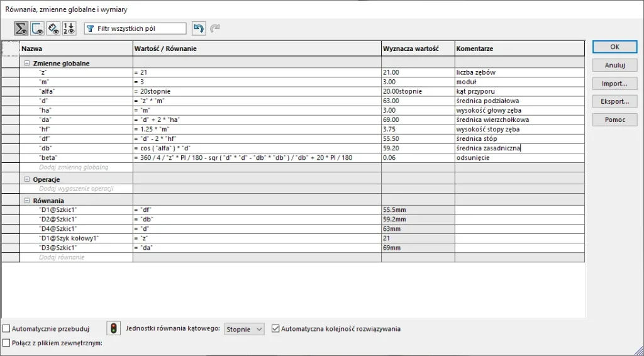644x356 pixels.
Task: Select the "m" variable name cell
Action: point(76,82)
